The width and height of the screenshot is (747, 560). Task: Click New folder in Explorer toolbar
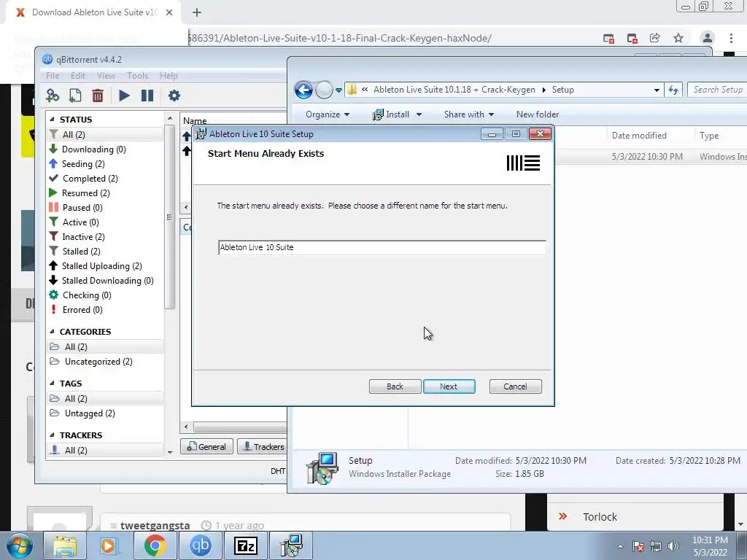pyautogui.click(x=538, y=114)
